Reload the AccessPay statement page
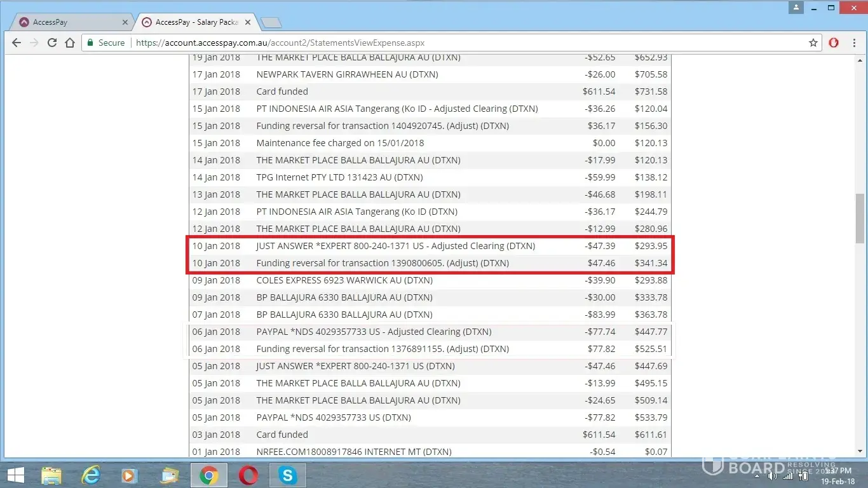Viewport: 868px width, 488px height. [x=52, y=43]
